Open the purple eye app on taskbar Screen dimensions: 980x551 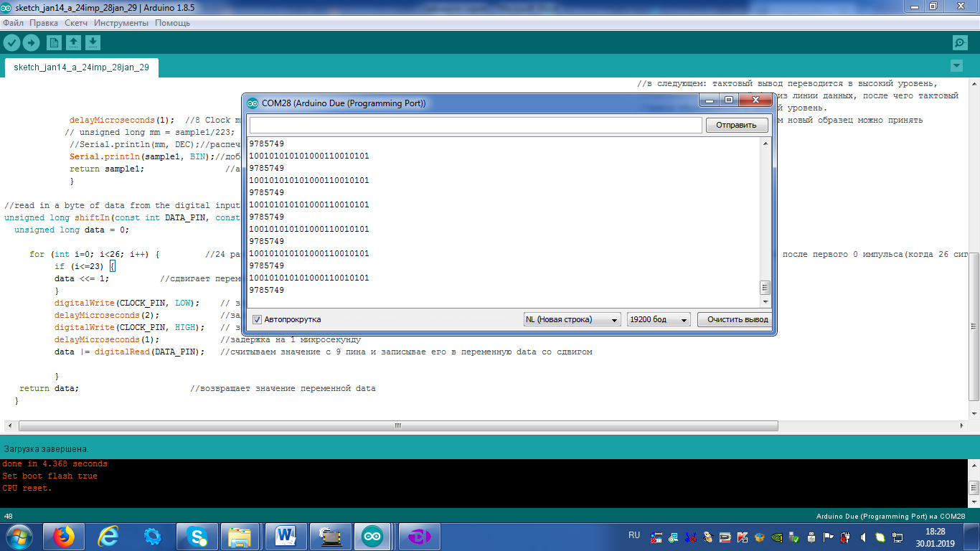pyautogui.click(x=419, y=537)
